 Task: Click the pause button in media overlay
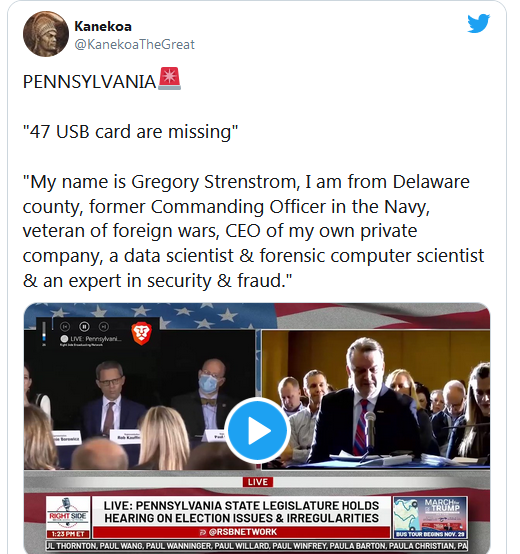point(84,326)
